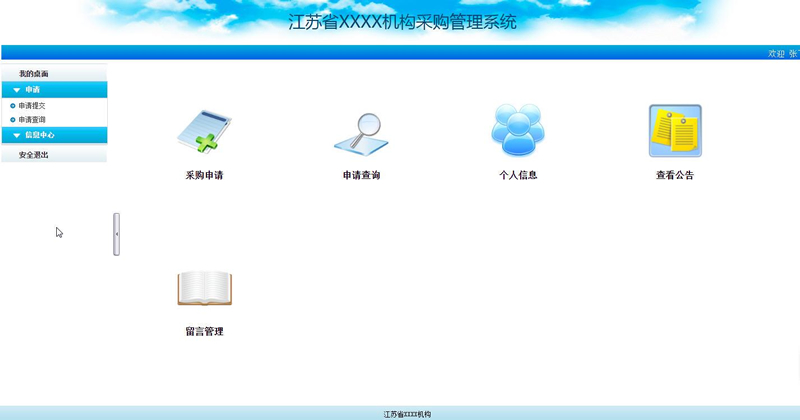Screen dimensions: 800x420
Task: Collapse the sidebar using the splitter handle
Action: (x=116, y=234)
